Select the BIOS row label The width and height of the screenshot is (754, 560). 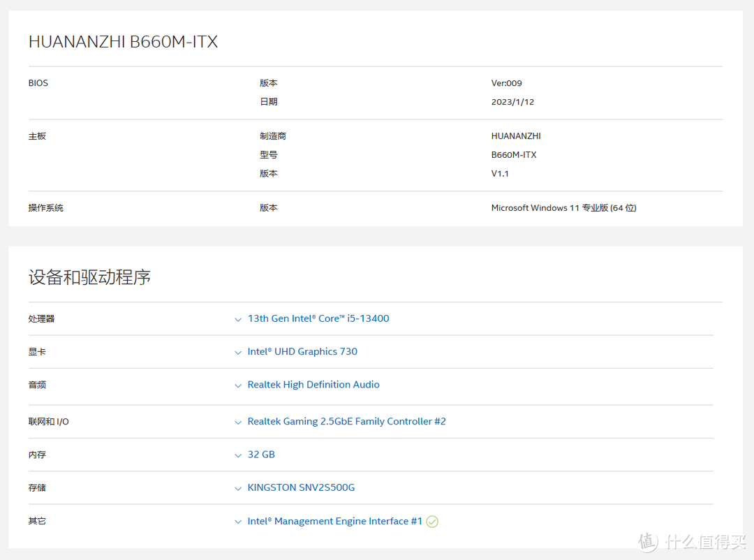click(38, 83)
